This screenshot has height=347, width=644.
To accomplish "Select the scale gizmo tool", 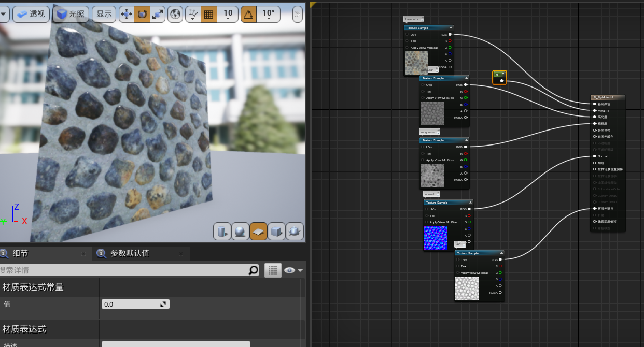I will point(157,15).
